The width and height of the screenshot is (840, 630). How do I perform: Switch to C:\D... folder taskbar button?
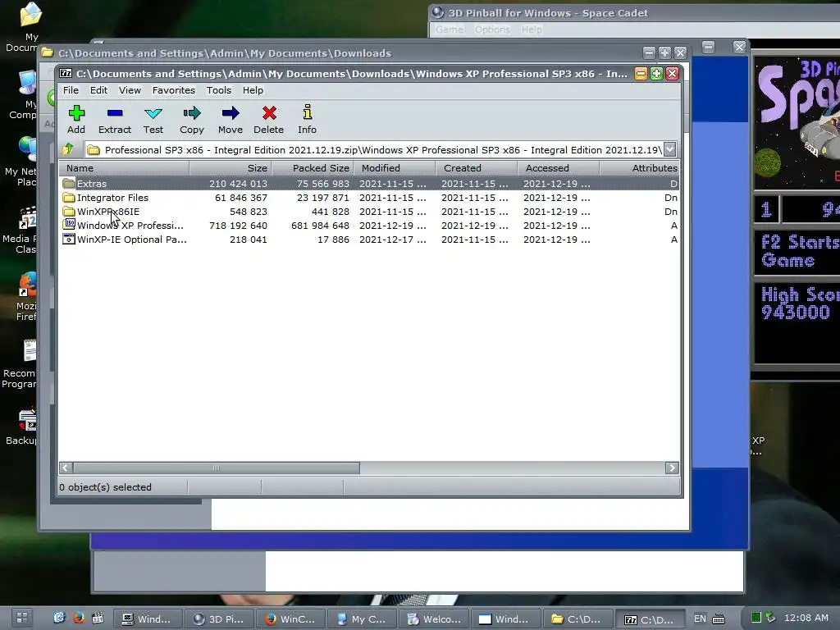coord(577,619)
